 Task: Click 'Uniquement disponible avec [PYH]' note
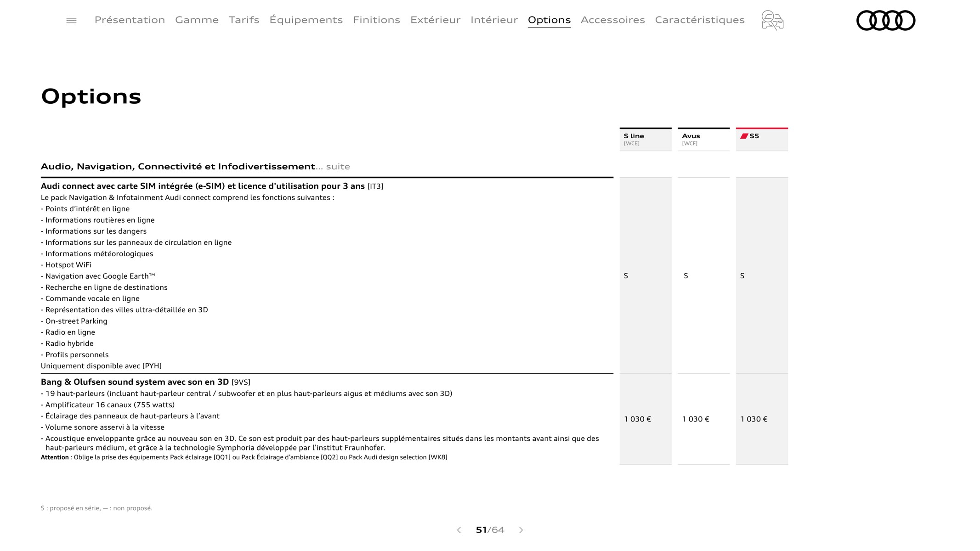(x=101, y=366)
